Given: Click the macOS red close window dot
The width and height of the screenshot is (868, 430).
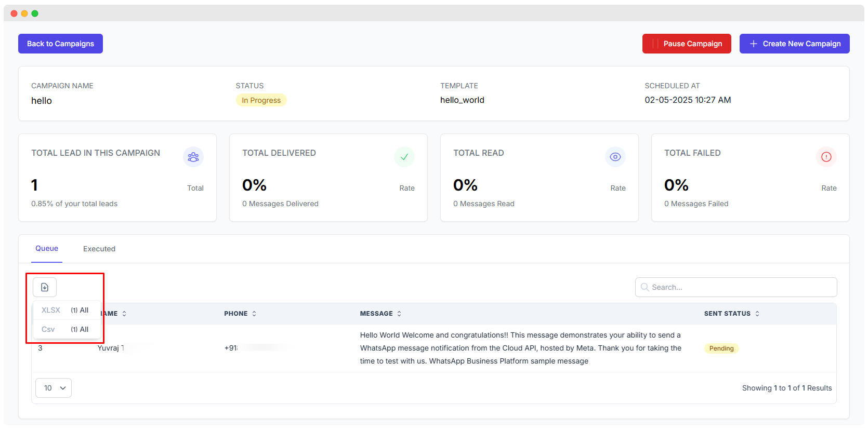Looking at the screenshot, I should point(14,14).
